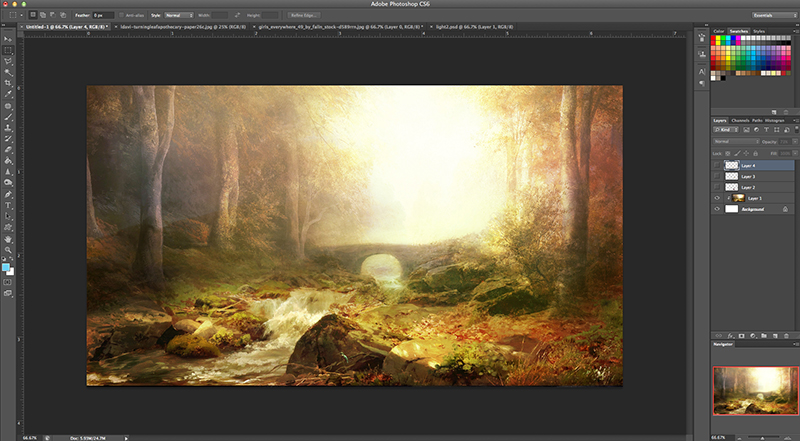800x441 pixels.
Task: Select the Pen tool
Action: pyautogui.click(x=8, y=194)
